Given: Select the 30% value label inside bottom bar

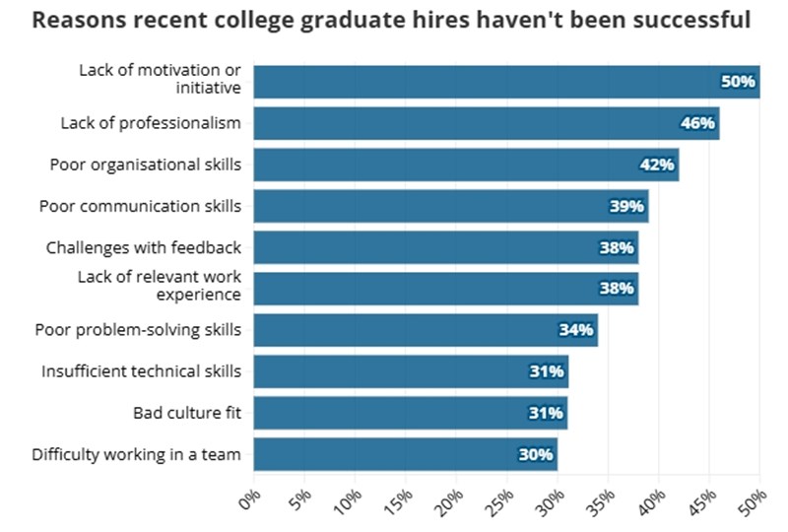Looking at the screenshot, I should (536, 454).
